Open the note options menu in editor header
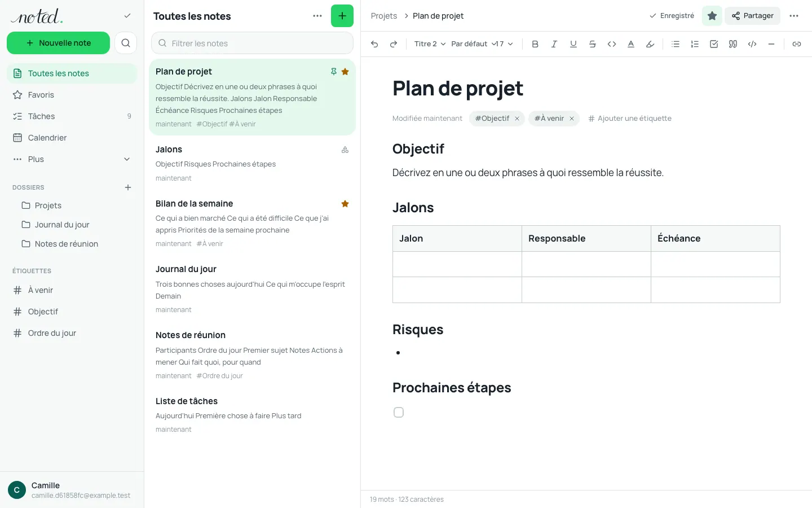The height and width of the screenshot is (508, 812). [794, 16]
